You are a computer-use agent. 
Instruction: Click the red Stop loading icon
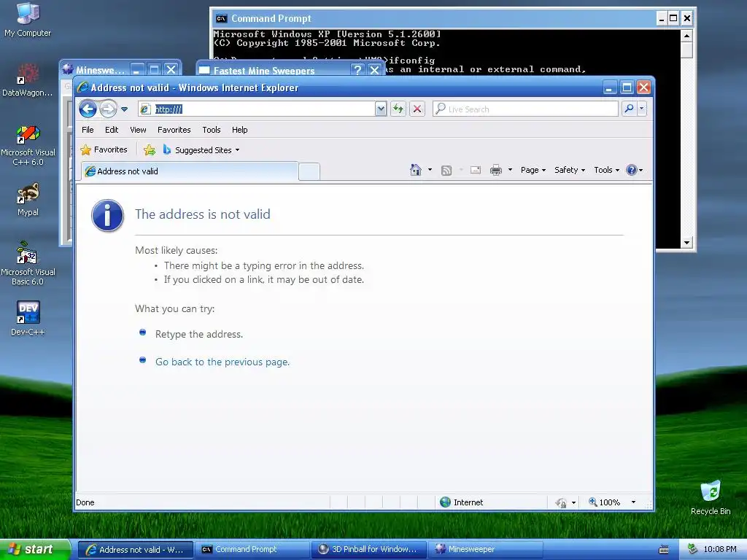[x=417, y=109]
